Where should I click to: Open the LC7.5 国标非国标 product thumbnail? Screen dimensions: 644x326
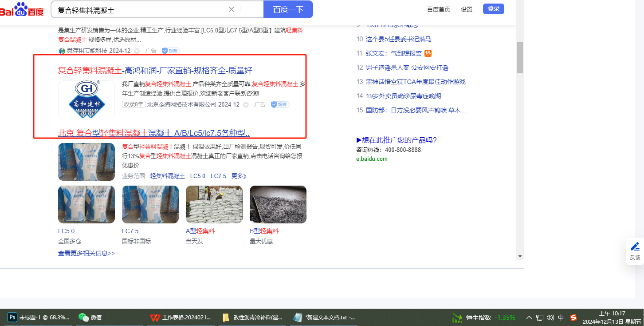(150, 204)
